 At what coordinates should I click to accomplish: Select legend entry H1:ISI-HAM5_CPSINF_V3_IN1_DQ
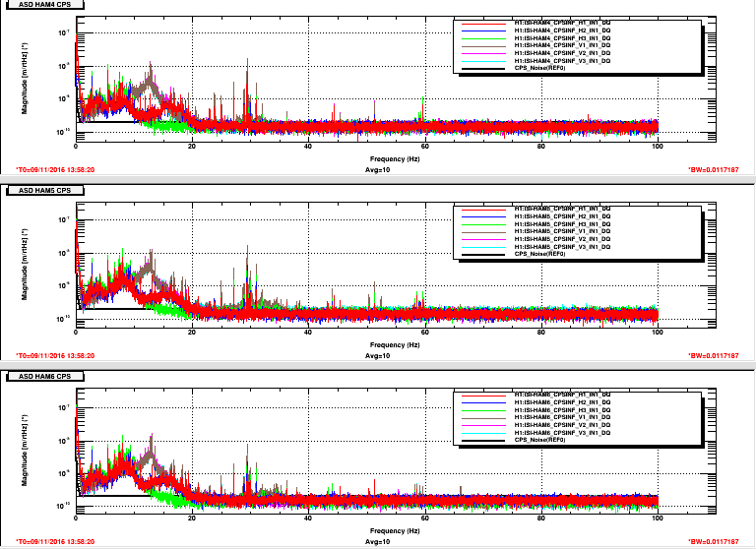(562, 247)
